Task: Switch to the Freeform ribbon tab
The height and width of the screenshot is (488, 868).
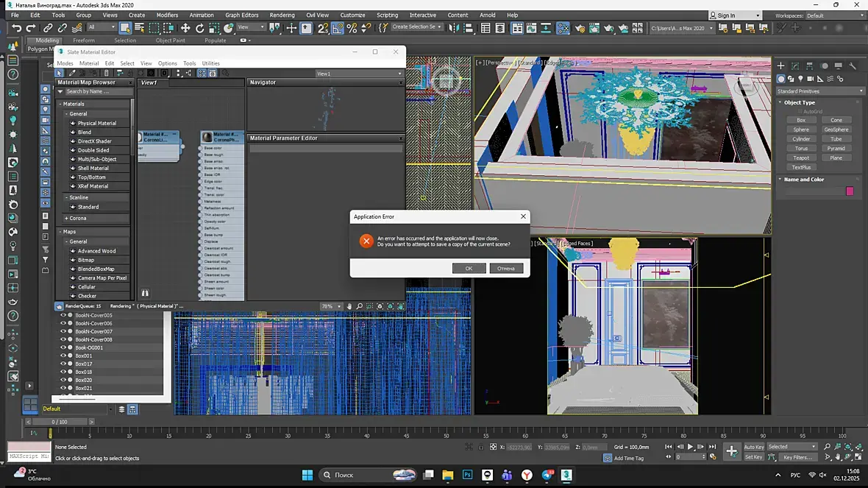Action: click(x=83, y=40)
